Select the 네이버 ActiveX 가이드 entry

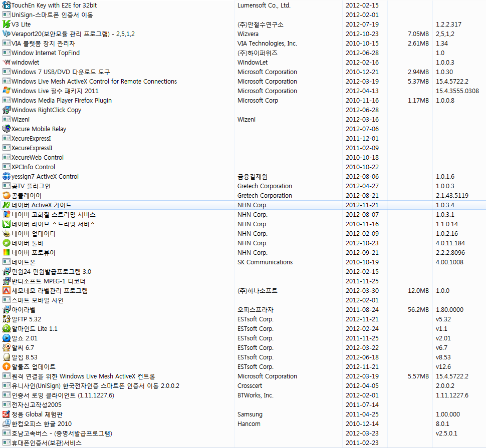(x=42, y=205)
